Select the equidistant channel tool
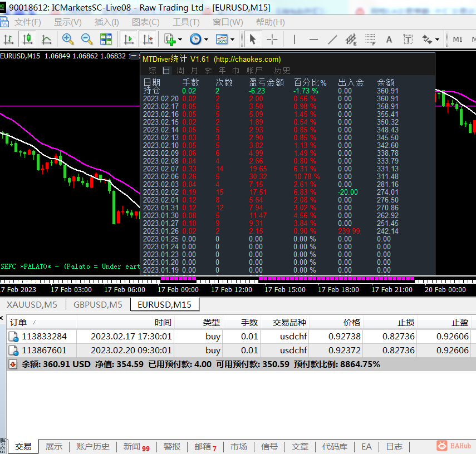Screen dimensions: 476x454 pos(351,40)
